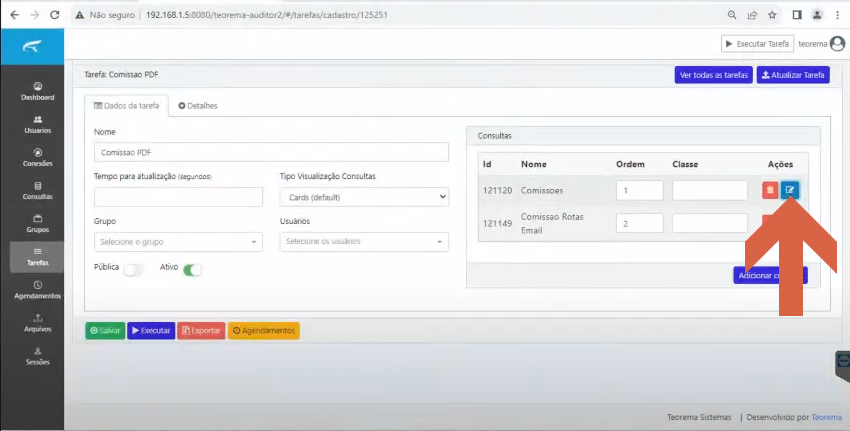Click the browser address bar URL
This screenshot has width=850, height=431.
click(267, 15)
